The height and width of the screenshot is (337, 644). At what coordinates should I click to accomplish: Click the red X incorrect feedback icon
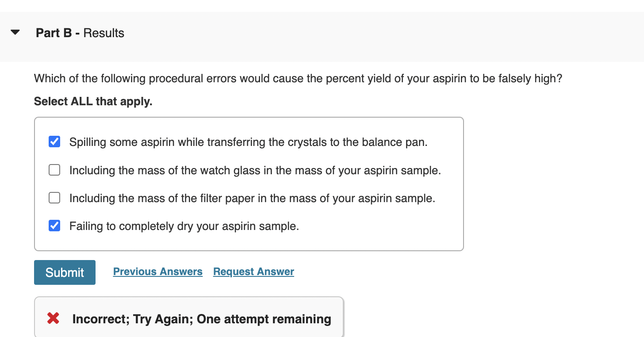(x=53, y=318)
